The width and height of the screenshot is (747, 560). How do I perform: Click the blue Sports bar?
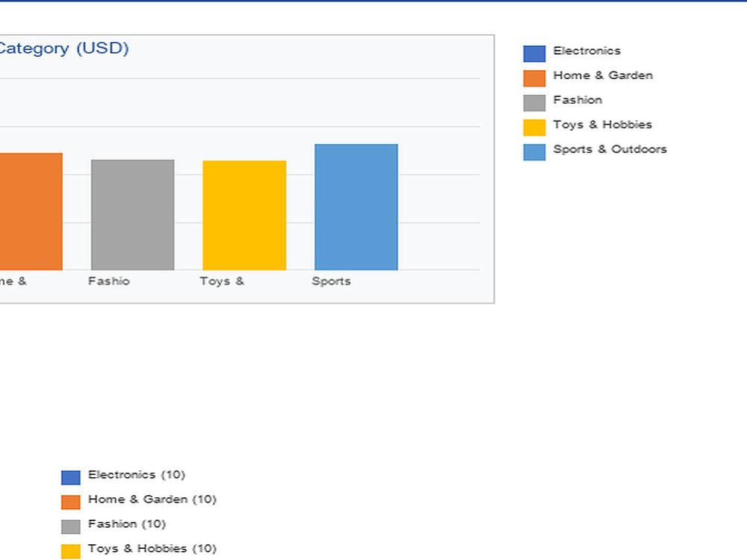coord(356,207)
